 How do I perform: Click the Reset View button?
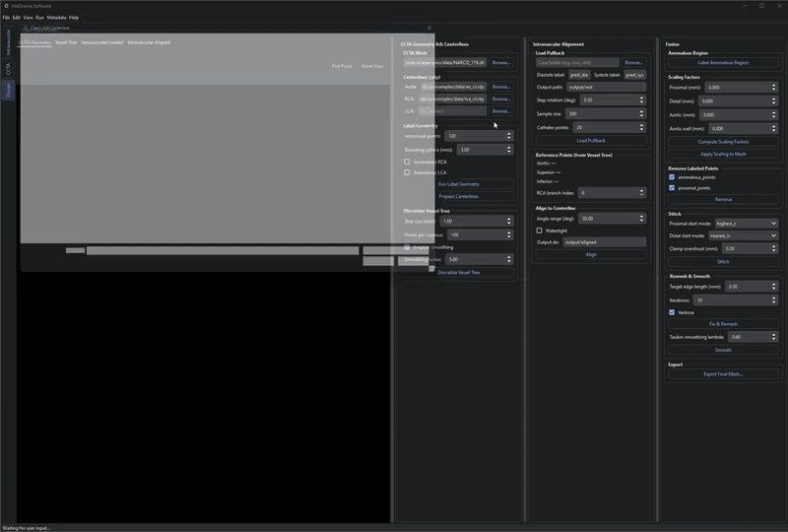pyautogui.click(x=372, y=66)
